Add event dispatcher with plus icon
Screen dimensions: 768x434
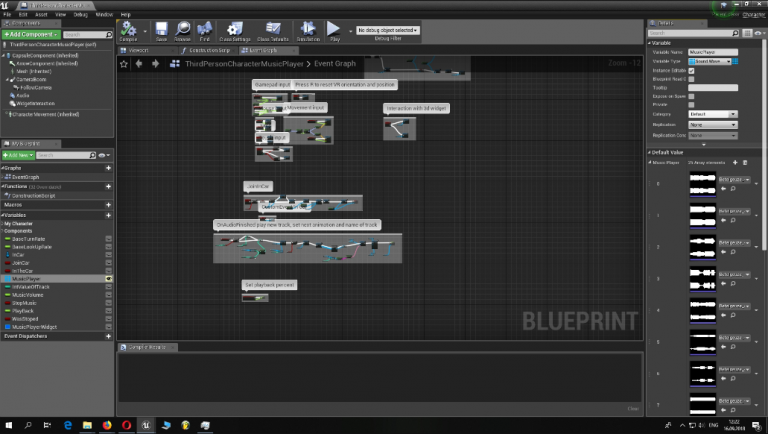tap(108, 336)
